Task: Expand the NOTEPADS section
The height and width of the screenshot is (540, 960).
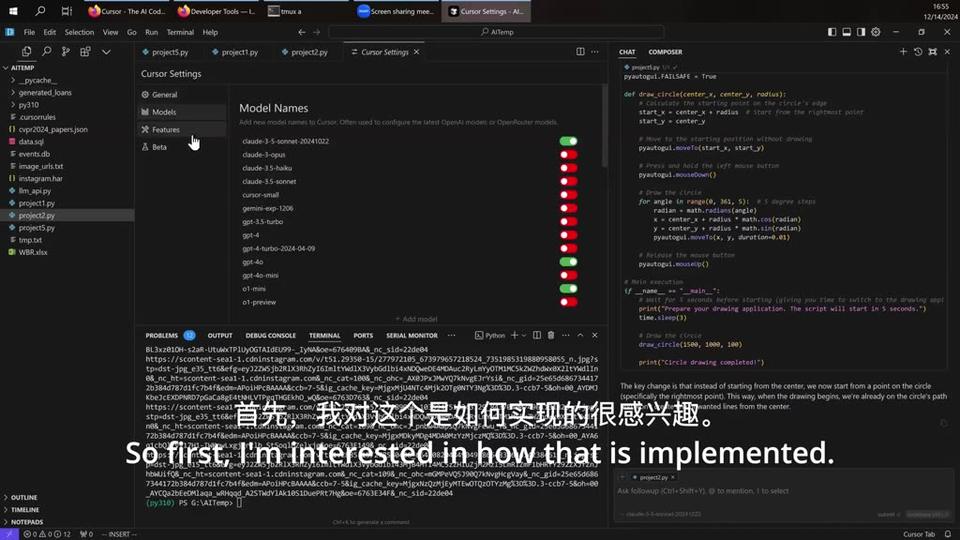Action: click(x=26, y=522)
